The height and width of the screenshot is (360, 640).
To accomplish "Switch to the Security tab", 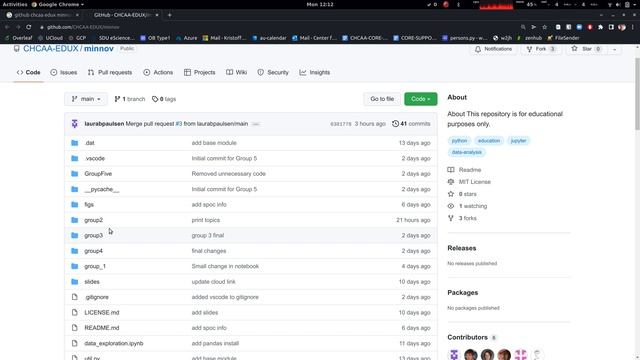I will [273, 72].
